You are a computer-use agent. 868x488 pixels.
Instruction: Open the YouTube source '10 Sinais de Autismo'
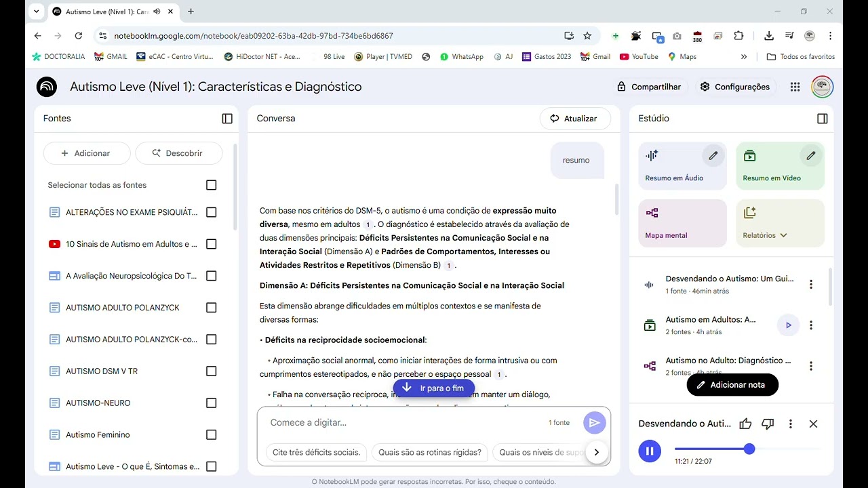(x=131, y=244)
